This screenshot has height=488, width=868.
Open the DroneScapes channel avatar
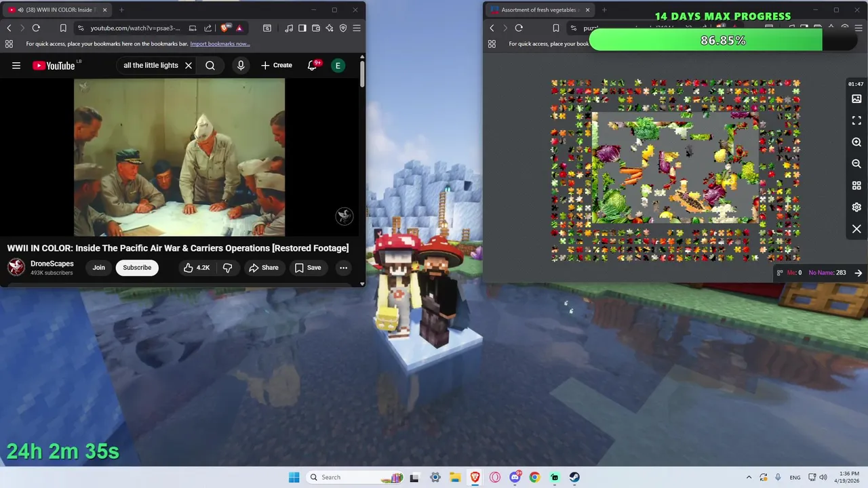(16, 267)
